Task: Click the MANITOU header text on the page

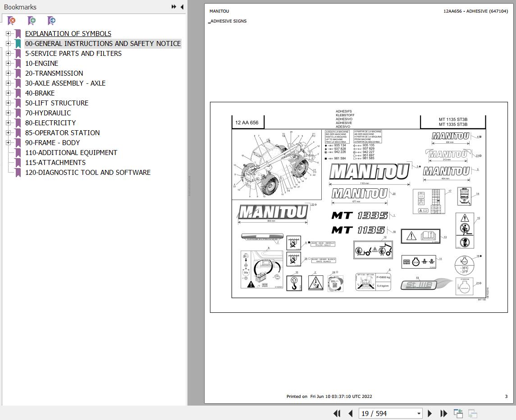Action: (x=219, y=11)
